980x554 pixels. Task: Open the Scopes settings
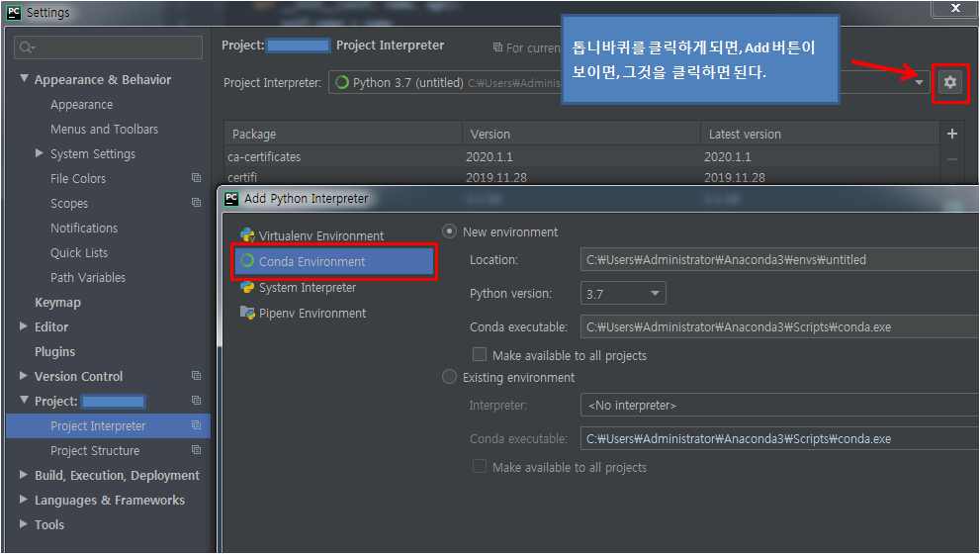click(69, 203)
